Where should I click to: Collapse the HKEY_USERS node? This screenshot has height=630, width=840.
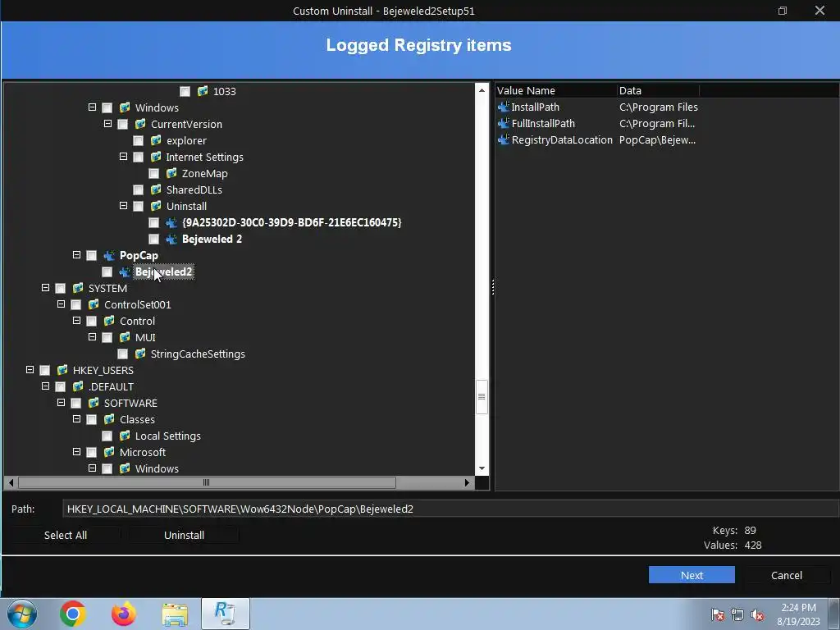(x=30, y=370)
